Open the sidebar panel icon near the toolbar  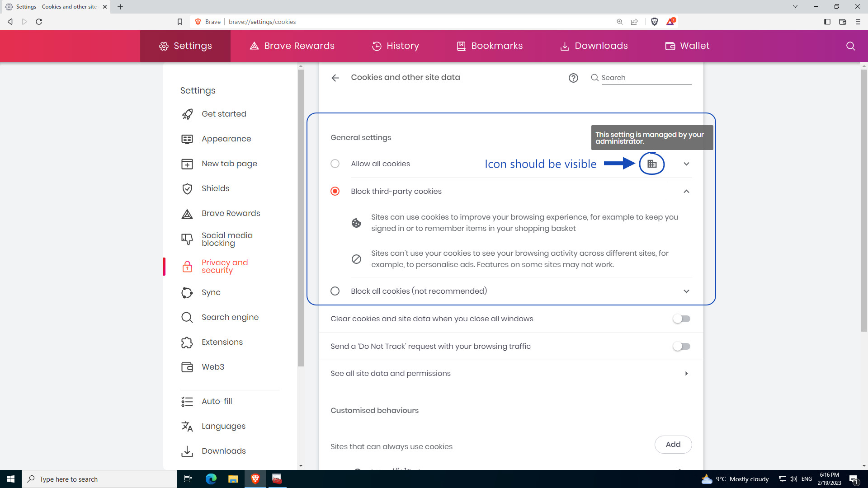click(x=827, y=21)
